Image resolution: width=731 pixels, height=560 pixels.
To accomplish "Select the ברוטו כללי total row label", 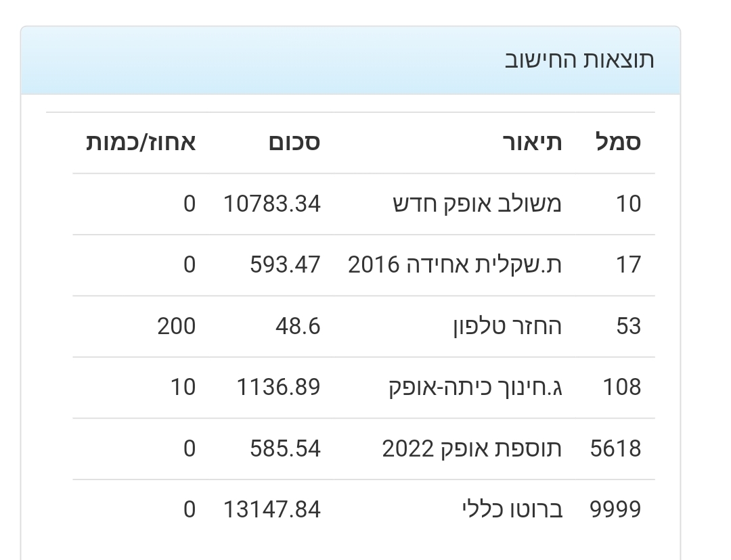I will pyautogui.click(x=511, y=509).
